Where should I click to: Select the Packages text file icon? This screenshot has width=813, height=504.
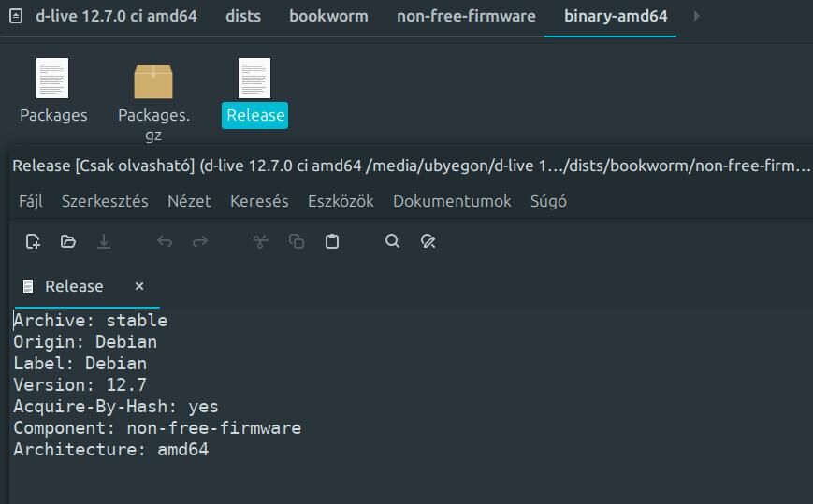pos(52,79)
